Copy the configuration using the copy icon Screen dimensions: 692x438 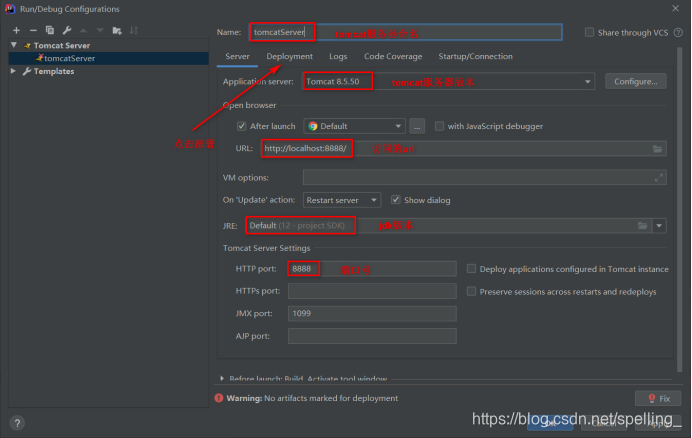[50, 30]
